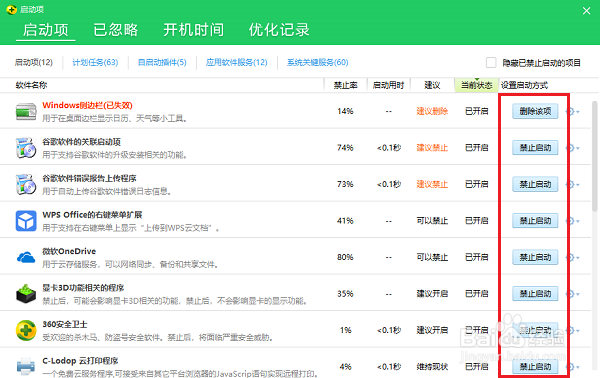Click the 35% value for 显卡3D功能
This screenshot has height=378, width=600.
coord(345,294)
